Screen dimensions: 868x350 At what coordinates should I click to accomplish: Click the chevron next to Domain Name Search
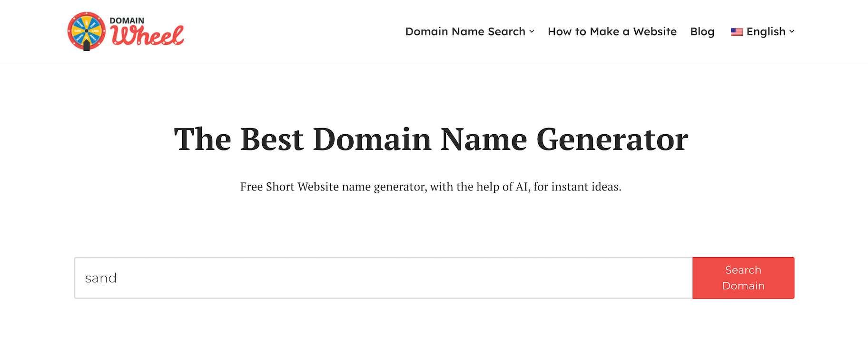[x=533, y=32]
